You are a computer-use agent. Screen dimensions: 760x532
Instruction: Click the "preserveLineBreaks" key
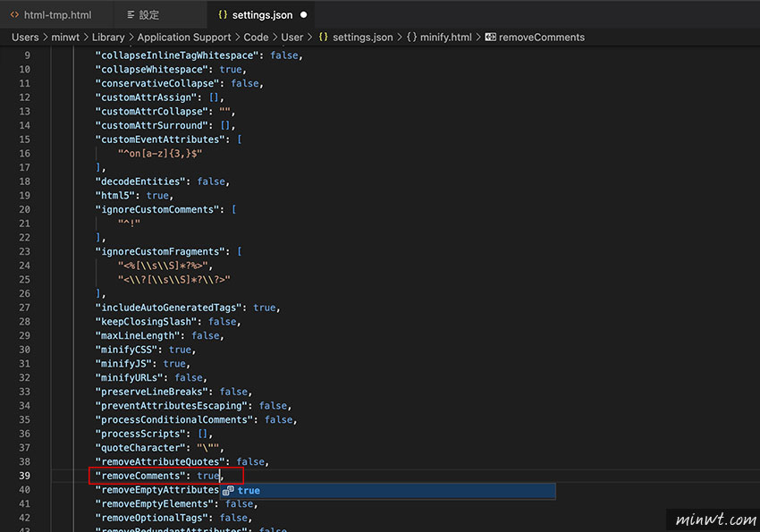(152, 392)
